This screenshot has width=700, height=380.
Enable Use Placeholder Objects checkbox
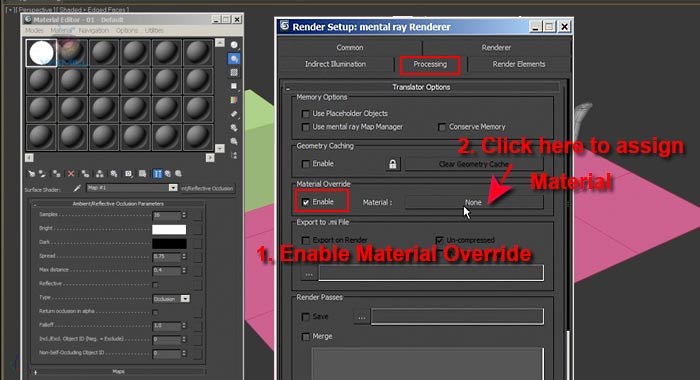click(306, 114)
